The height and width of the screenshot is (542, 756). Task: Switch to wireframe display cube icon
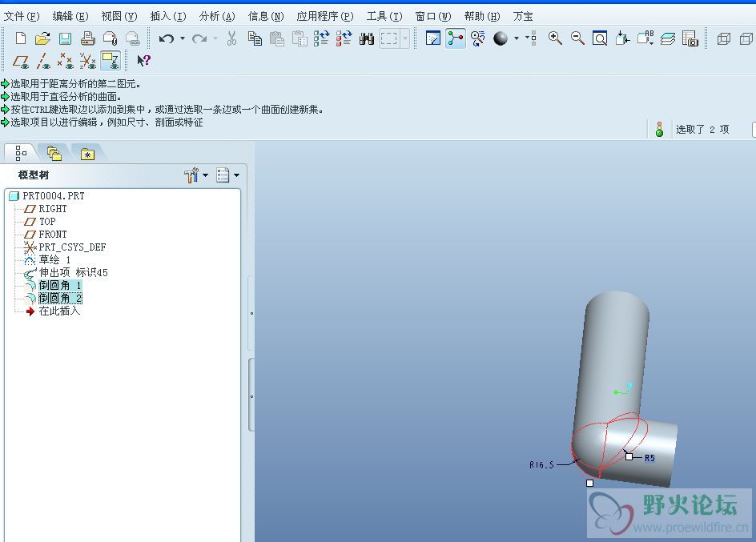(724, 38)
